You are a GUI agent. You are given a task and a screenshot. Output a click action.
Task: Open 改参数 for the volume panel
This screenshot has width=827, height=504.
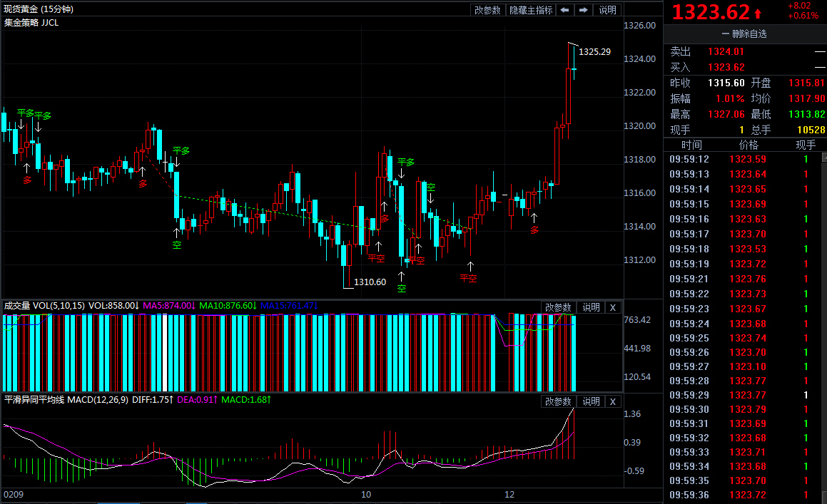558,307
